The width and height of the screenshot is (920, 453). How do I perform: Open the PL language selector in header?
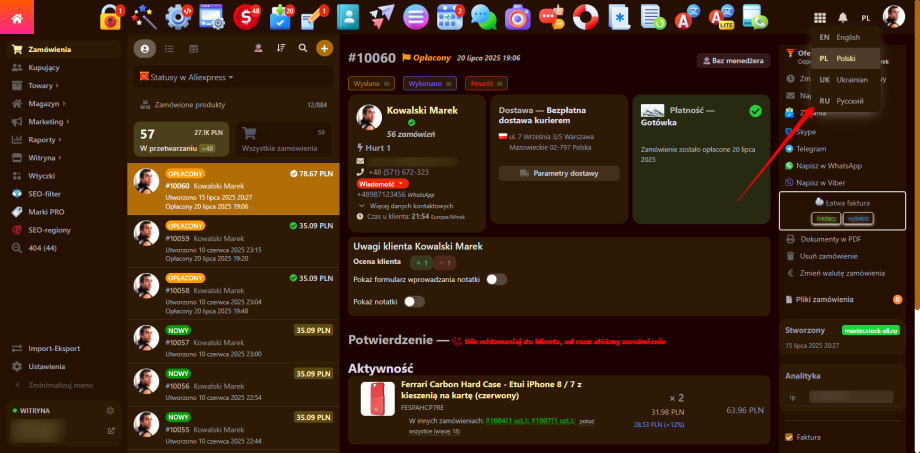click(866, 18)
